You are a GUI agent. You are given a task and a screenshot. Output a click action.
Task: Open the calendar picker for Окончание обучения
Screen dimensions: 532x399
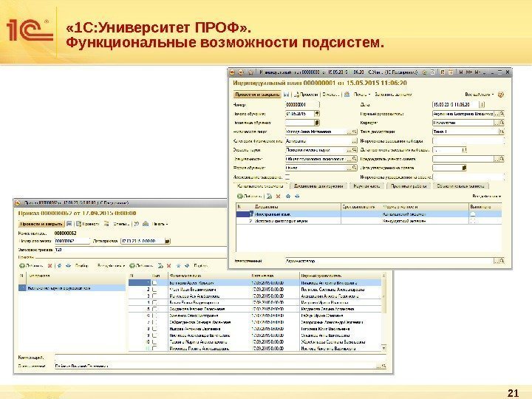click(x=317, y=123)
